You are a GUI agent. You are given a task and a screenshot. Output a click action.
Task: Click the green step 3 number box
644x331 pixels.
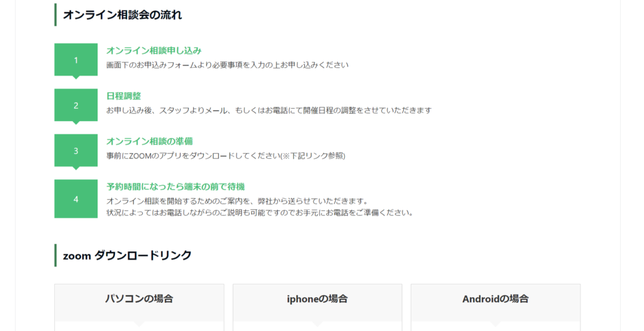click(76, 151)
